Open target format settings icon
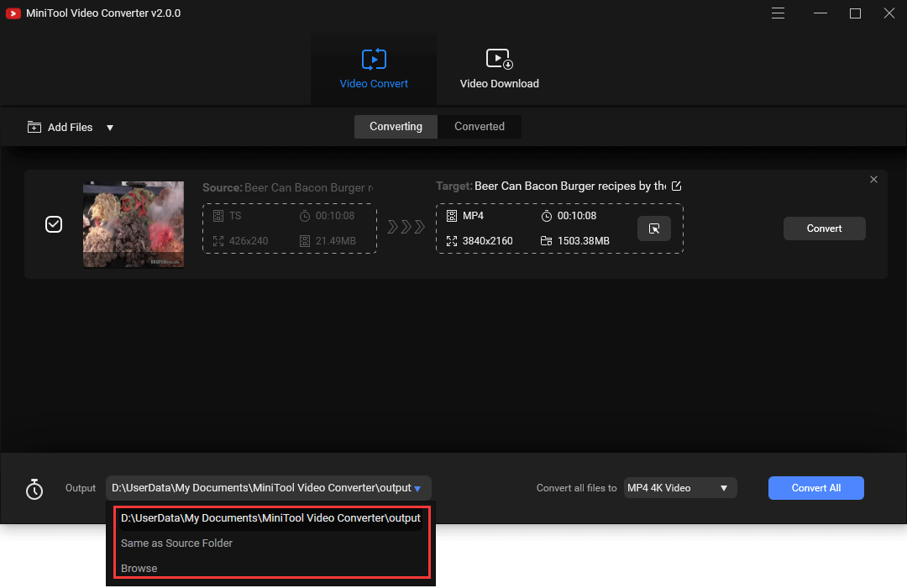This screenshot has height=588, width=907. point(653,228)
